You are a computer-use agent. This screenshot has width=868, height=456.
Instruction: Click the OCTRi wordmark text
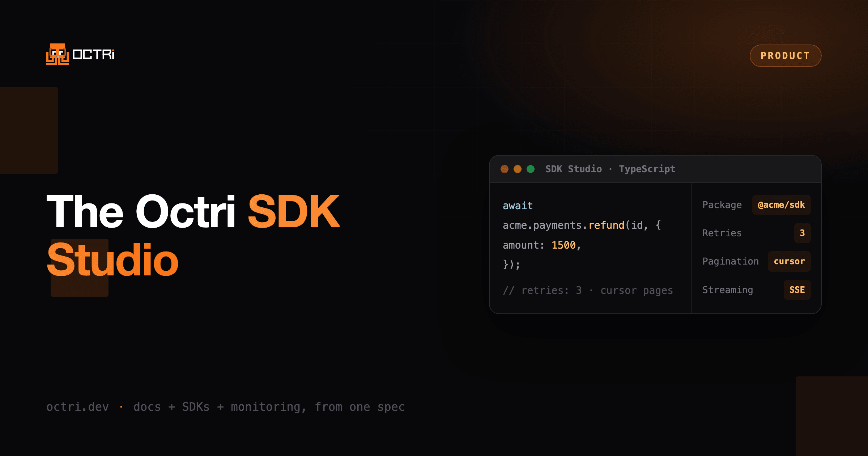click(x=93, y=55)
